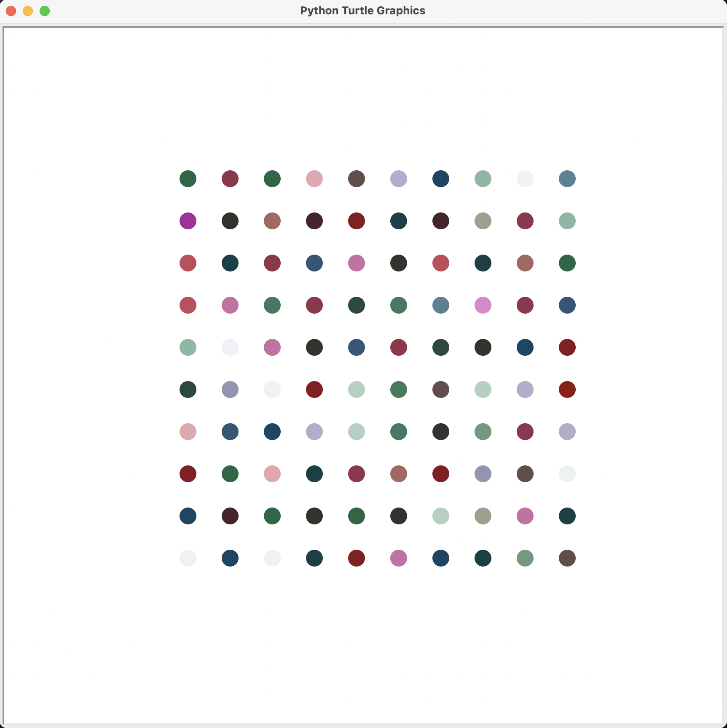
Task: Click the purple-magenta dot at row two start
Action: (x=188, y=221)
